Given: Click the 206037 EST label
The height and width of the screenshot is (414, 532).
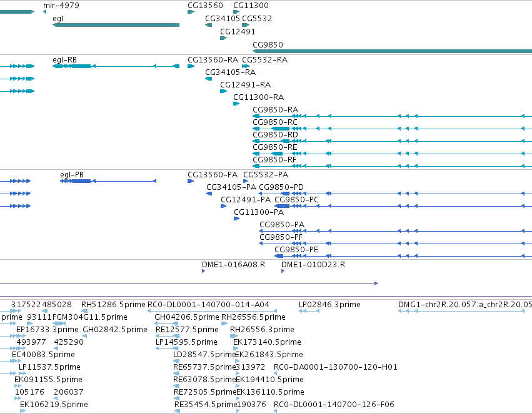Looking at the screenshot, I should (69, 392).
